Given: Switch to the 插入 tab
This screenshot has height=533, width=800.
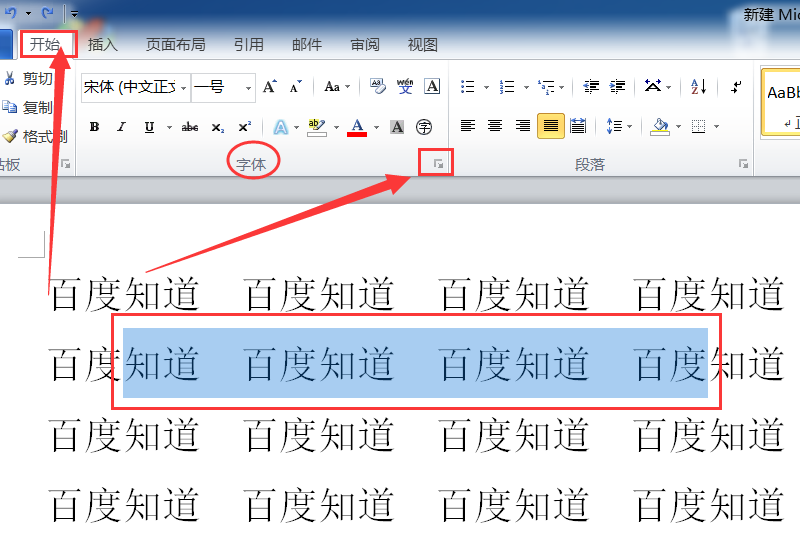Looking at the screenshot, I should pos(103,45).
